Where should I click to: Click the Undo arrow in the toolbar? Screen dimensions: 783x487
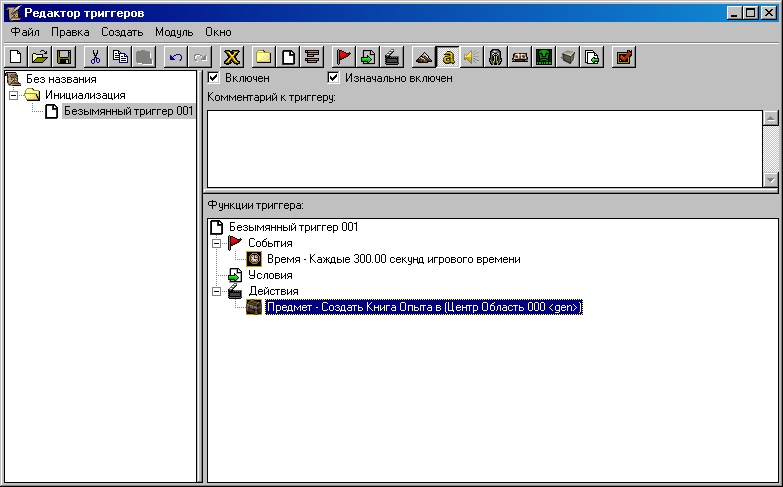point(175,57)
